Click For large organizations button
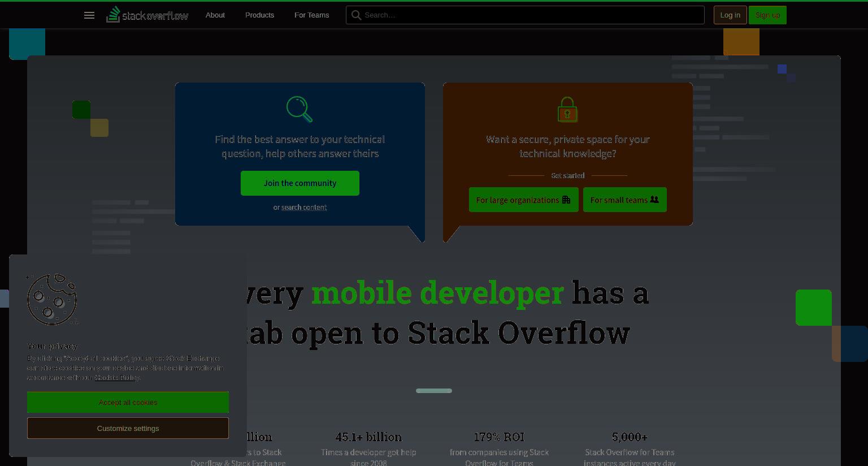Screen dimensions: 868x466 point(524,200)
